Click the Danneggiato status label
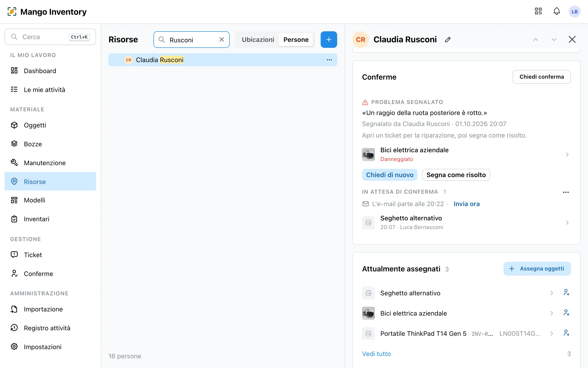The width and height of the screenshot is (588, 368). (x=396, y=159)
